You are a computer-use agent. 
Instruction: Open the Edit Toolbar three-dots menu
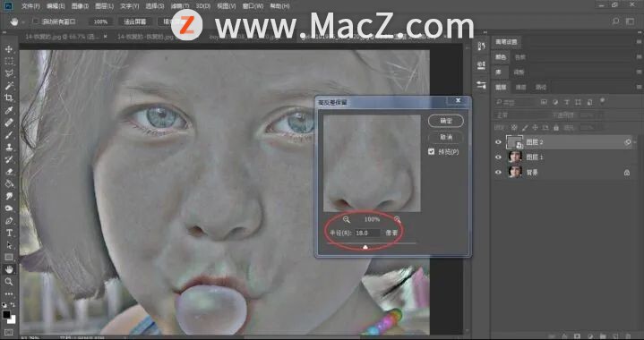tap(9, 294)
